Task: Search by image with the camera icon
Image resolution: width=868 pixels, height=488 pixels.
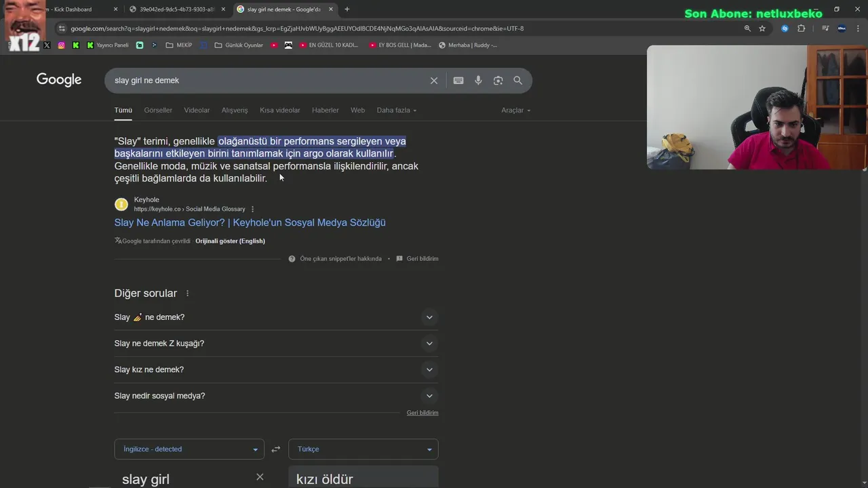Action: point(498,81)
